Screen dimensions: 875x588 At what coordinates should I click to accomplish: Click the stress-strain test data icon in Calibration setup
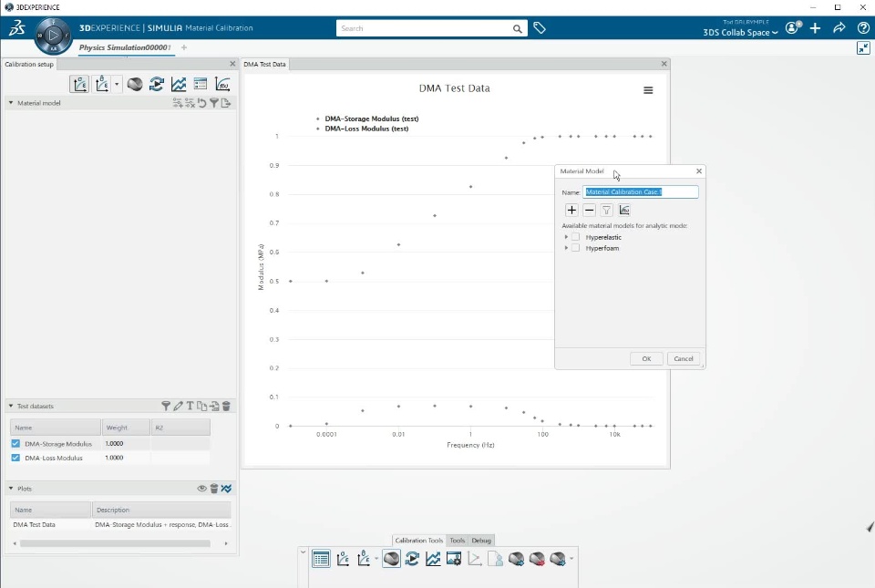pyautogui.click(x=79, y=84)
